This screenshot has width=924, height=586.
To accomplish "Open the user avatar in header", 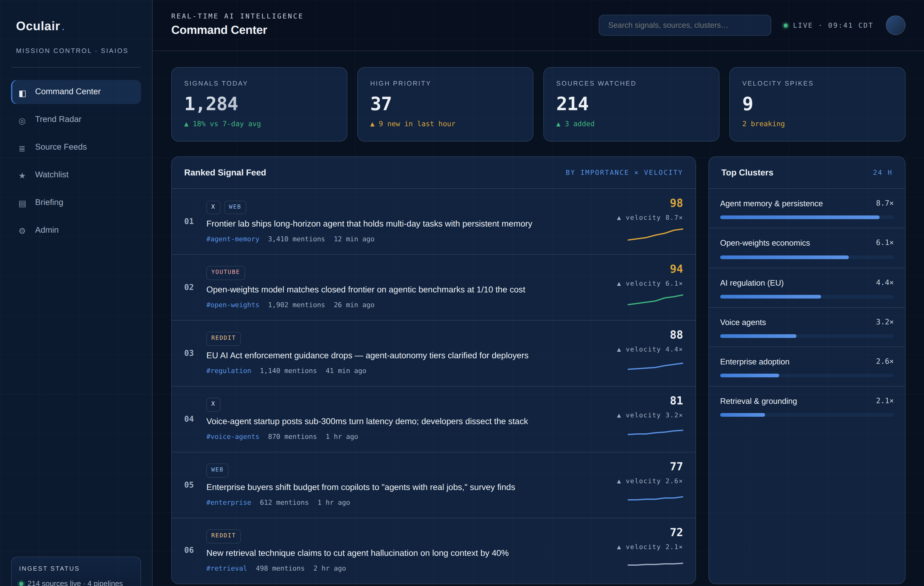I will tap(895, 25).
